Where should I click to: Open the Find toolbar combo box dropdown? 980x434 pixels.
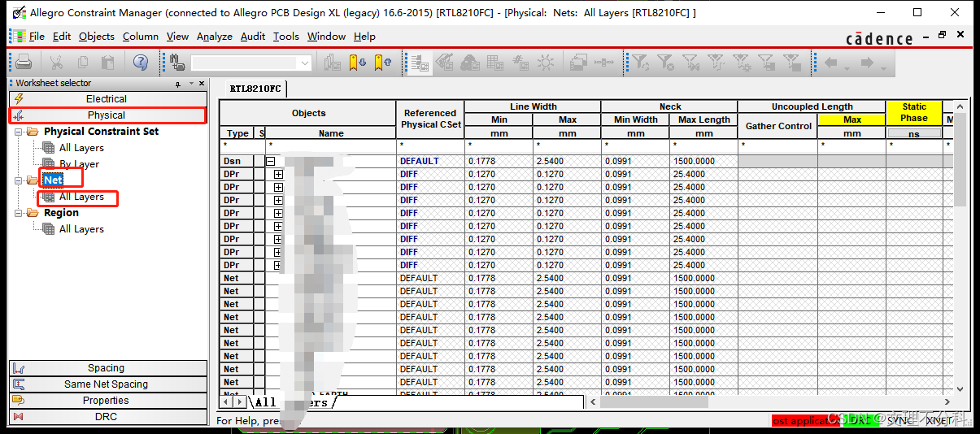point(305,63)
